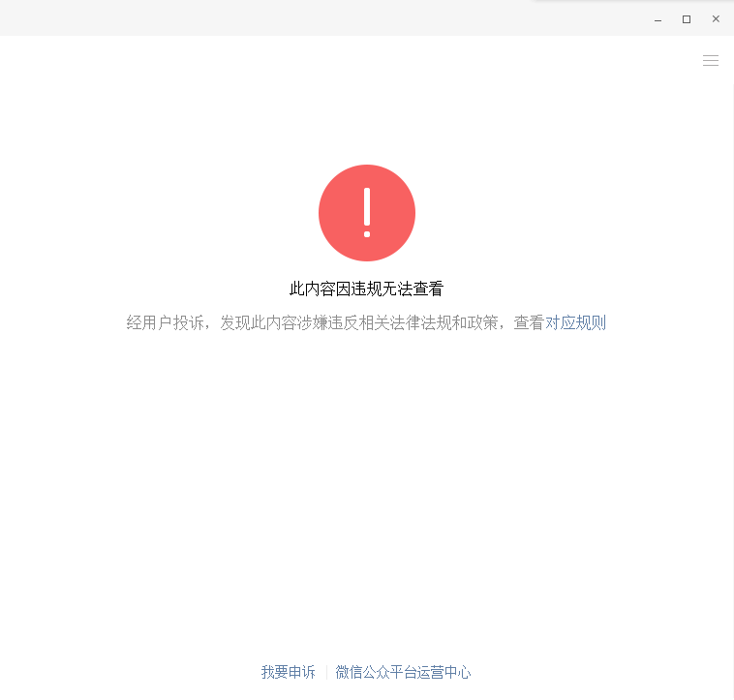Click the empty gray title bar area
Screen dimensions: 734x700
[x=291, y=17]
